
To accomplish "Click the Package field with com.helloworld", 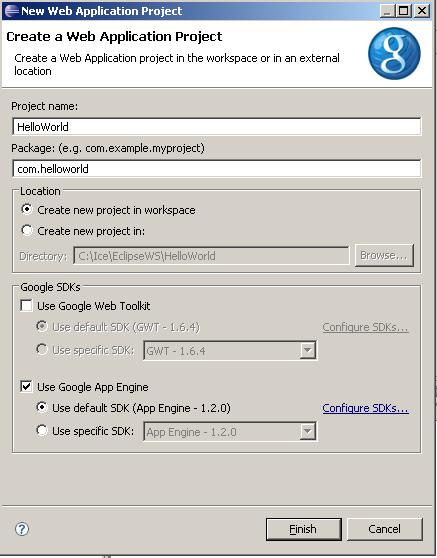I will [x=216, y=169].
